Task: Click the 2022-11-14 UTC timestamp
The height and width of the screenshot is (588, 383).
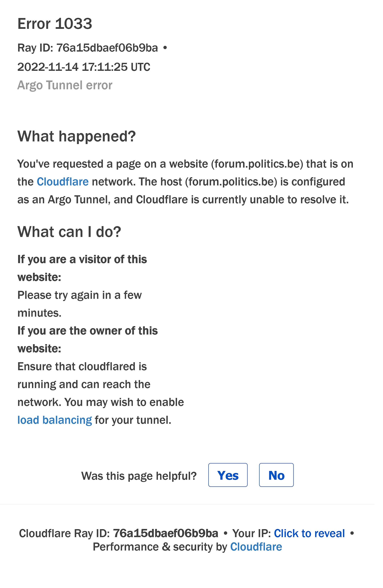Action: [83, 67]
